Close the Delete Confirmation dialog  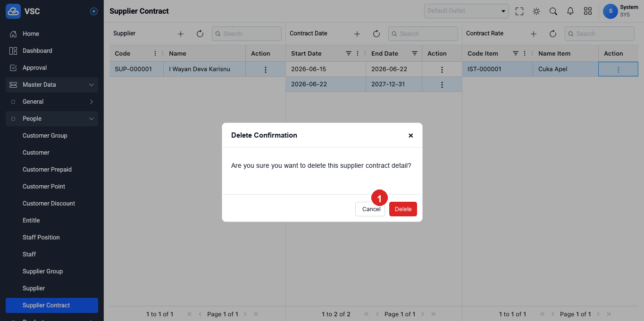tap(410, 135)
